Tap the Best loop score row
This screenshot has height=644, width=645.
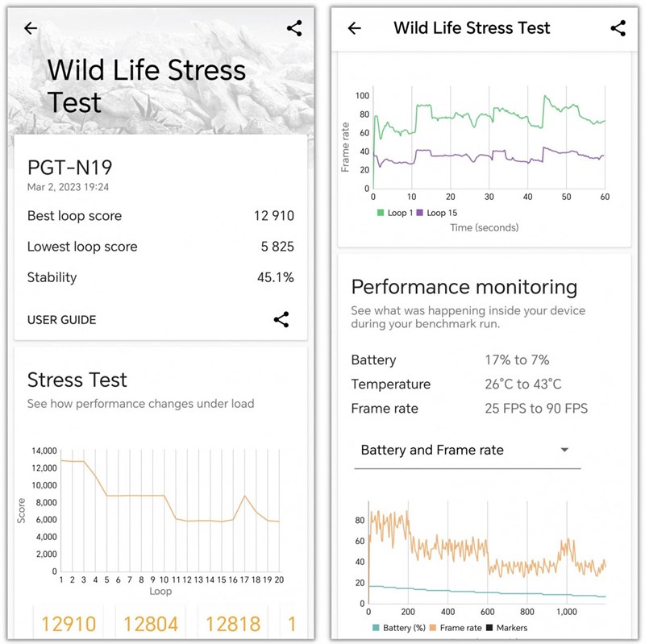tap(160, 216)
